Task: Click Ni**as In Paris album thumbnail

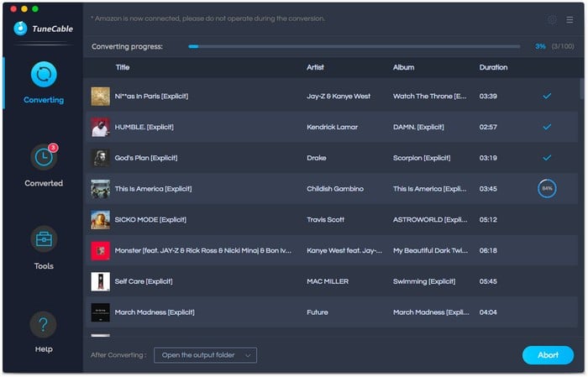Action: pos(101,97)
